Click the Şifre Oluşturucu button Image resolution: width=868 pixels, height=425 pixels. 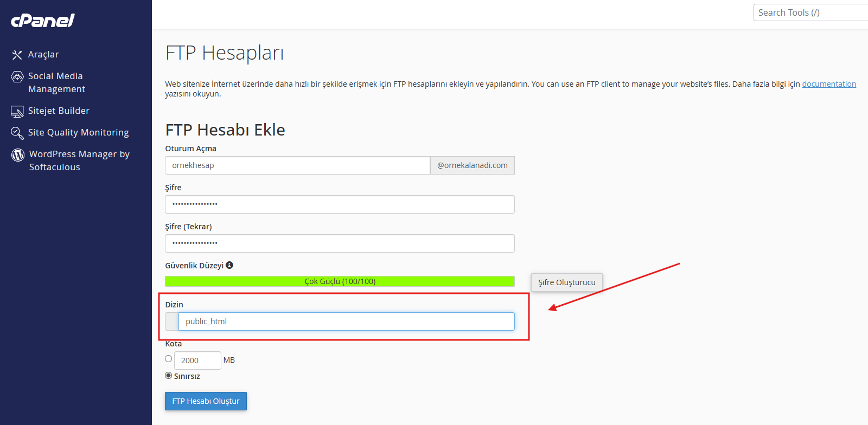pos(566,282)
